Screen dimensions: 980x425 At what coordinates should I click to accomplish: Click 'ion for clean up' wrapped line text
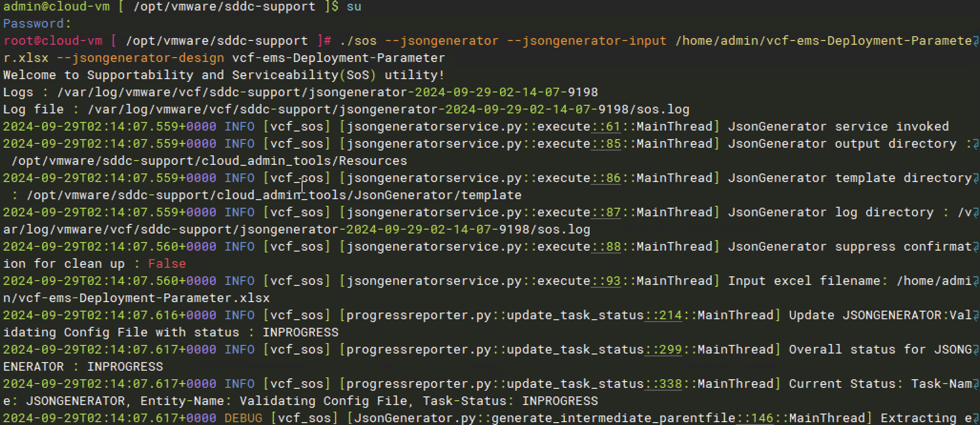pos(64,264)
